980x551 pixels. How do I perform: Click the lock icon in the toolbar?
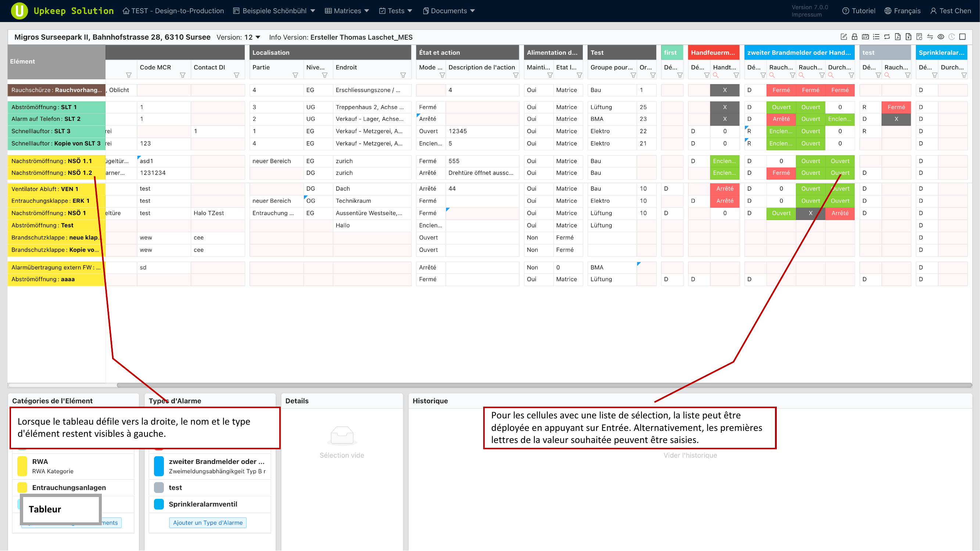(854, 37)
